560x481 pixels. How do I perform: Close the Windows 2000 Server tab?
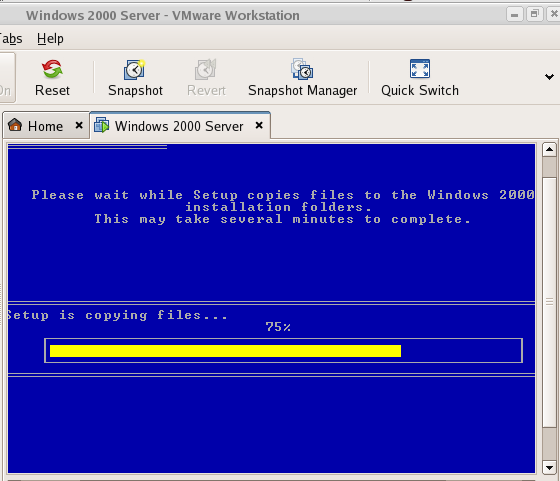coord(259,125)
